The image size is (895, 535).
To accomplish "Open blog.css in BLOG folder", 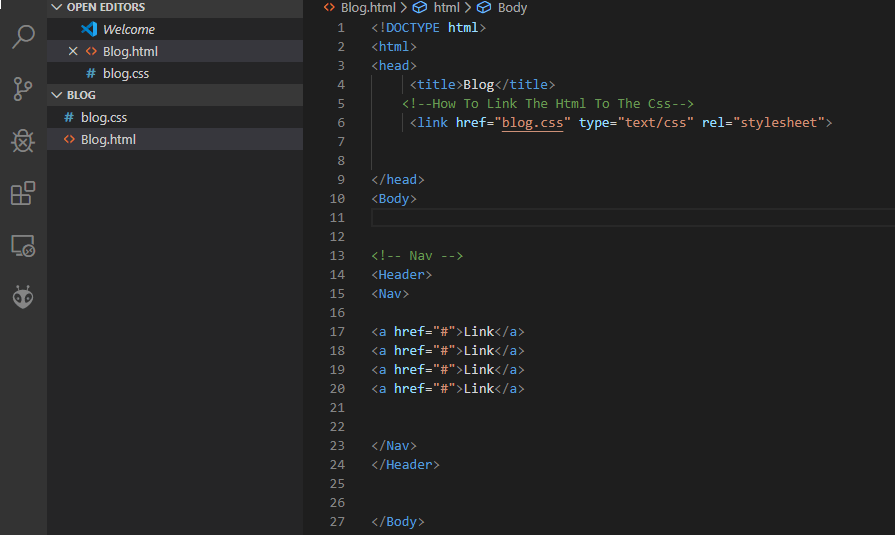I will pyautogui.click(x=103, y=117).
